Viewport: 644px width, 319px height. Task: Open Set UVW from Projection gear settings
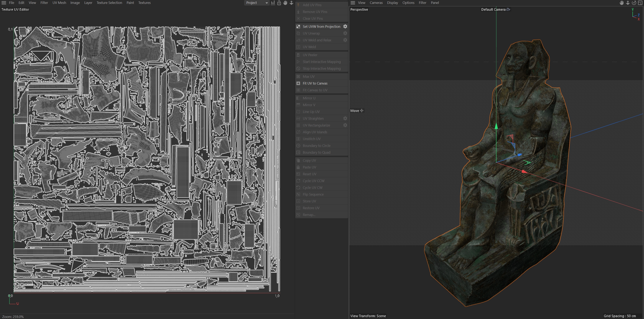click(x=345, y=27)
